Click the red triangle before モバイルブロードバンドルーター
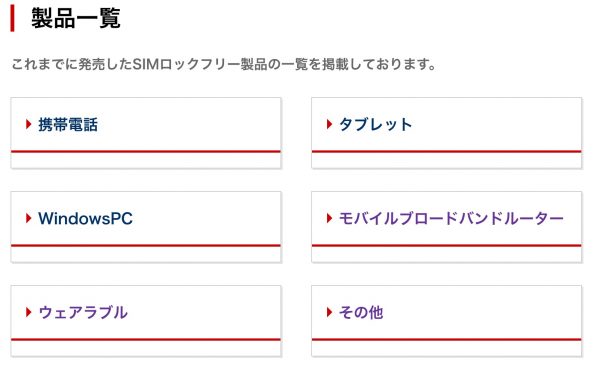Screen dimensions: 600x367 pyautogui.click(x=329, y=218)
